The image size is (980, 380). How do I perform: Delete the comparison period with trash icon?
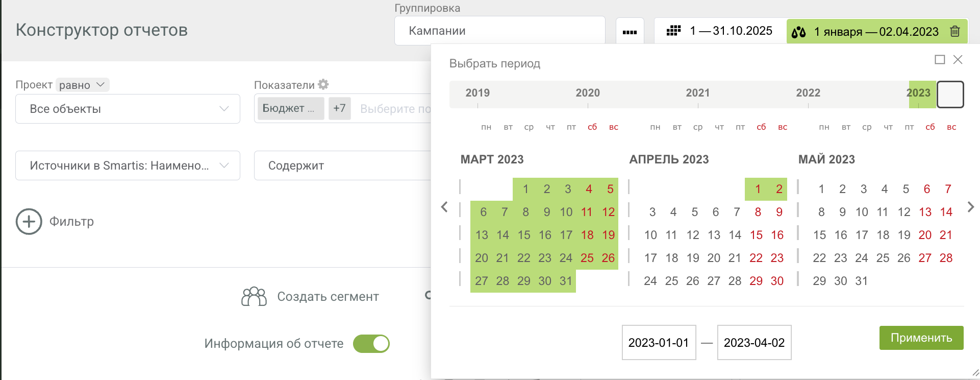pyautogui.click(x=955, y=32)
